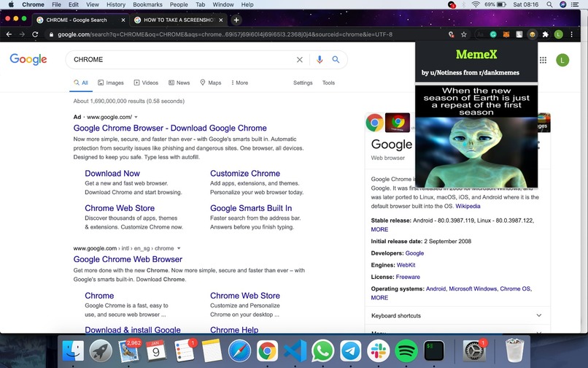Open the Settings menu under search bar

303,83
